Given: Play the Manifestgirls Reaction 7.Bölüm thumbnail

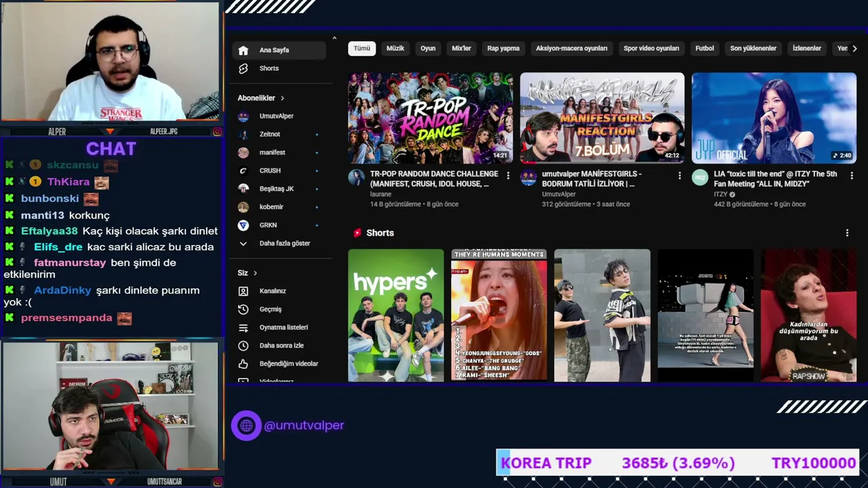Looking at the screenshot, I should 602,119.
